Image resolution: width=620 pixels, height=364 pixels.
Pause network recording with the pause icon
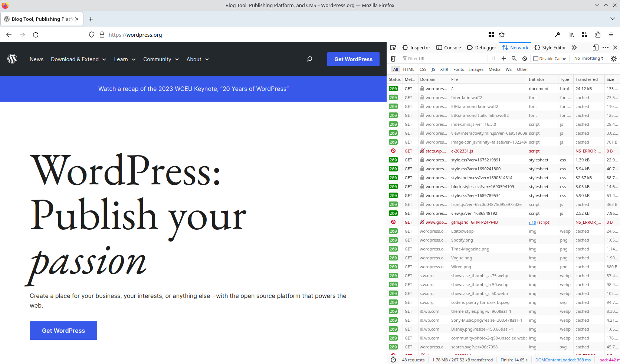click(x=493, y=59)
